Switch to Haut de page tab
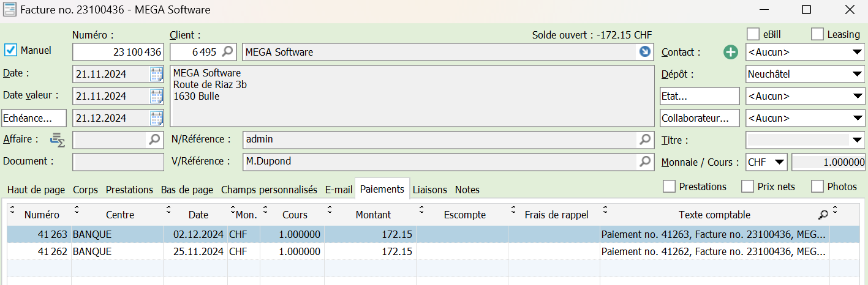 (36, 190)
